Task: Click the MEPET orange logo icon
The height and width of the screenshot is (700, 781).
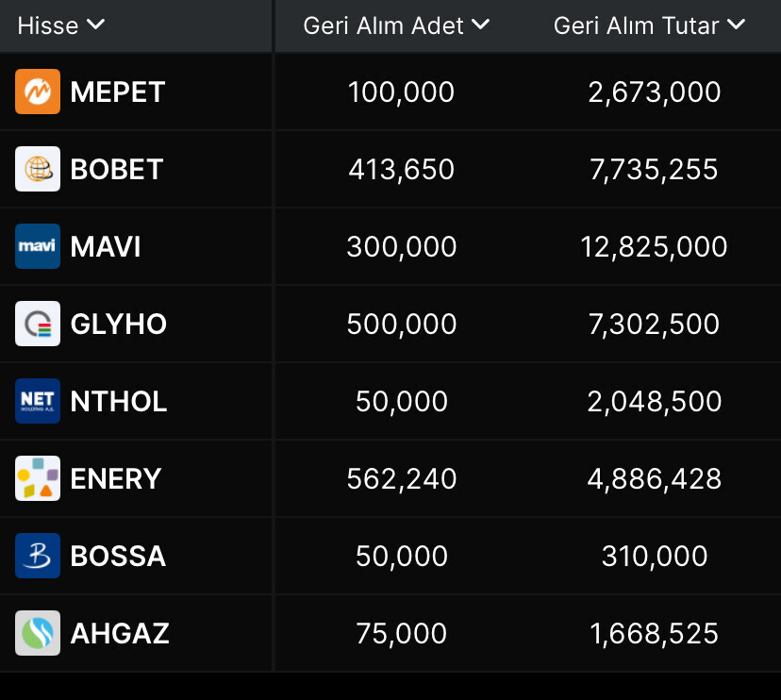Action: 38,92
